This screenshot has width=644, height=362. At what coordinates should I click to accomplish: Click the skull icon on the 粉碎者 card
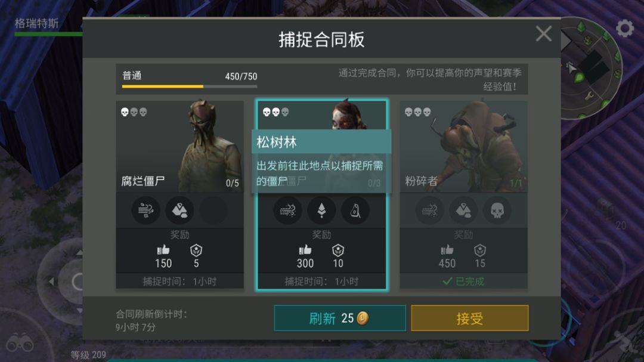point(497,211)
